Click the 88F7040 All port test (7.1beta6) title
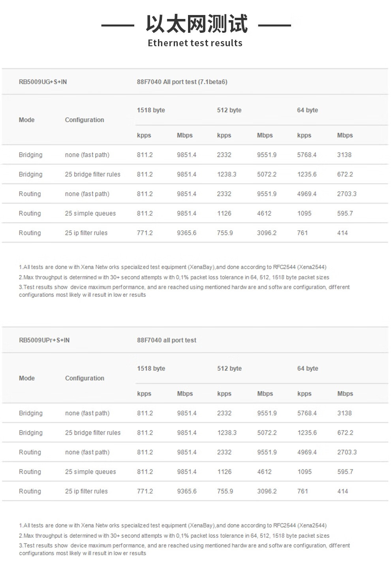The width and height of the screenshot is (391, 588). tap(182, 82)
